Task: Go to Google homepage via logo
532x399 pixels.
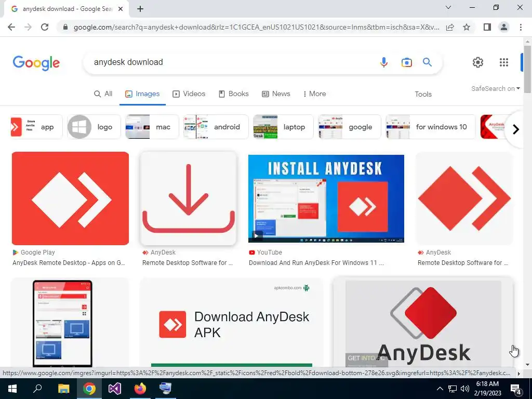Action: click(x=36, y=63)
